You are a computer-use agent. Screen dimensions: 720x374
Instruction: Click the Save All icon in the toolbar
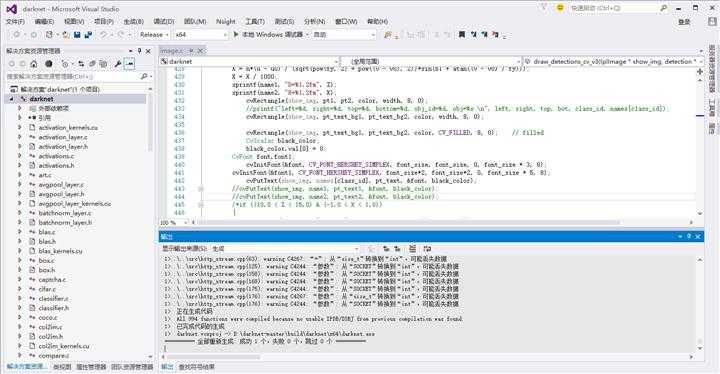[x=88, y=34]
